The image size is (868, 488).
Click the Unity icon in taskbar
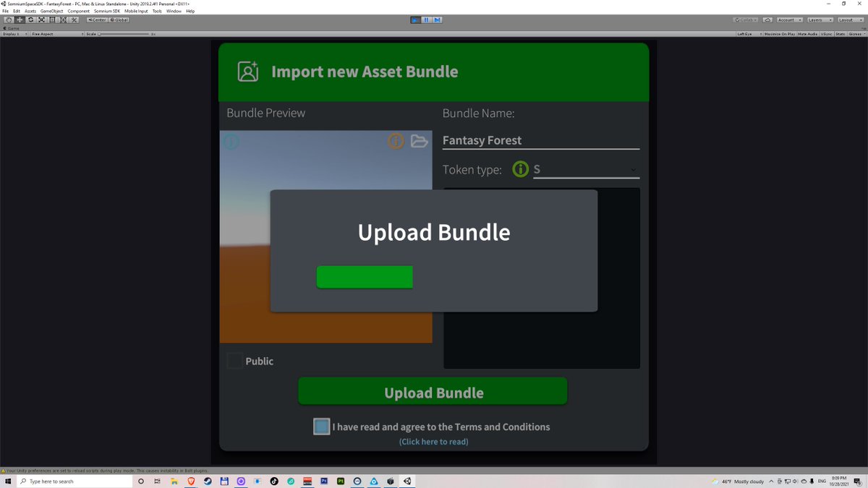[407, 481]
